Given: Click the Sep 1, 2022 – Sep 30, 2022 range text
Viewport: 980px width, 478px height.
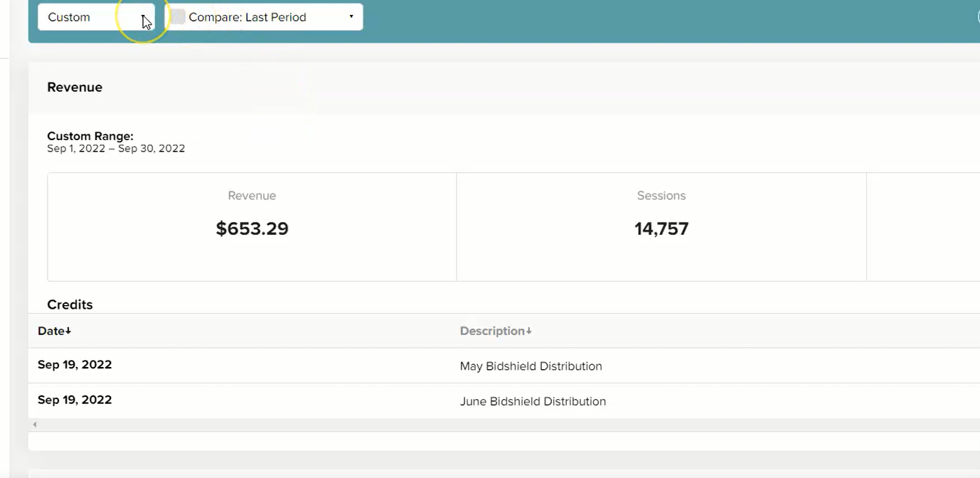Looking at the screenshot, I should coord(116,149).
